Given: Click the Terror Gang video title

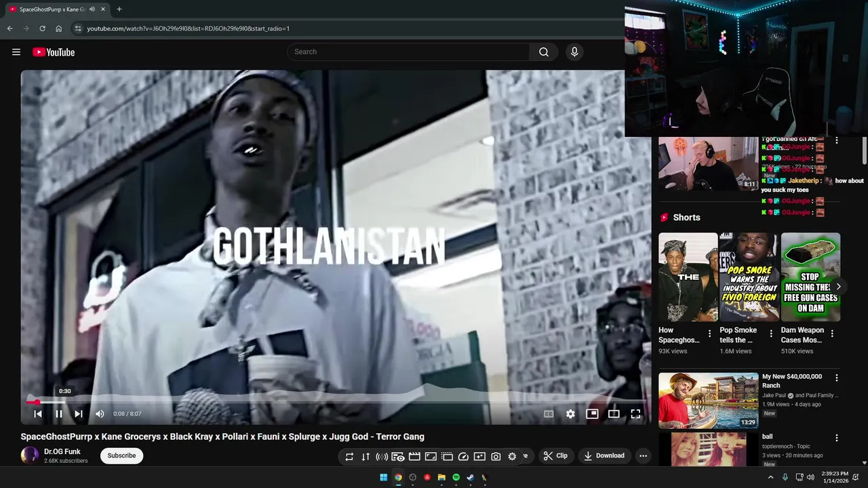Looking at the screenshot, I should tap(222, 436).
